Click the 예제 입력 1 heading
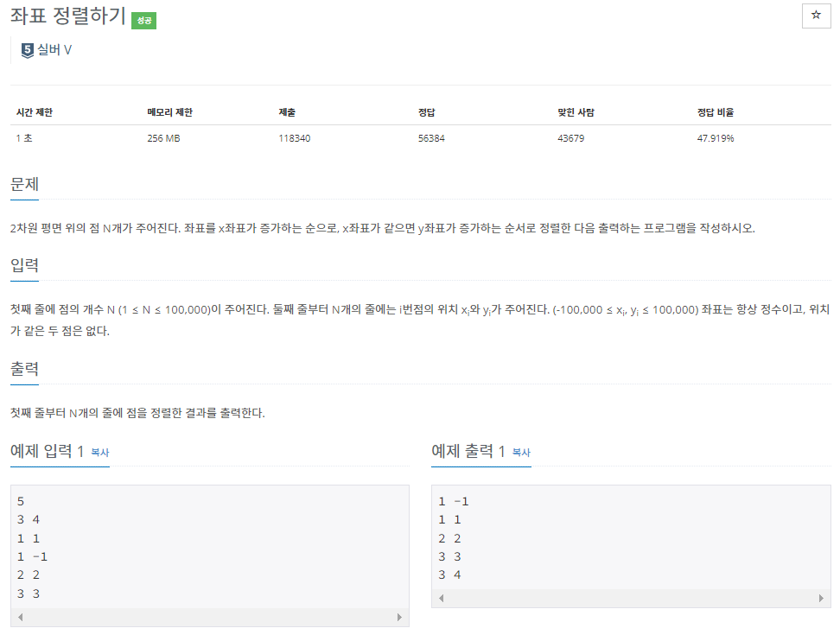Image resolution: width=840 pixels, height=641 pixels. pyautogui.click(x=48, y=451)
